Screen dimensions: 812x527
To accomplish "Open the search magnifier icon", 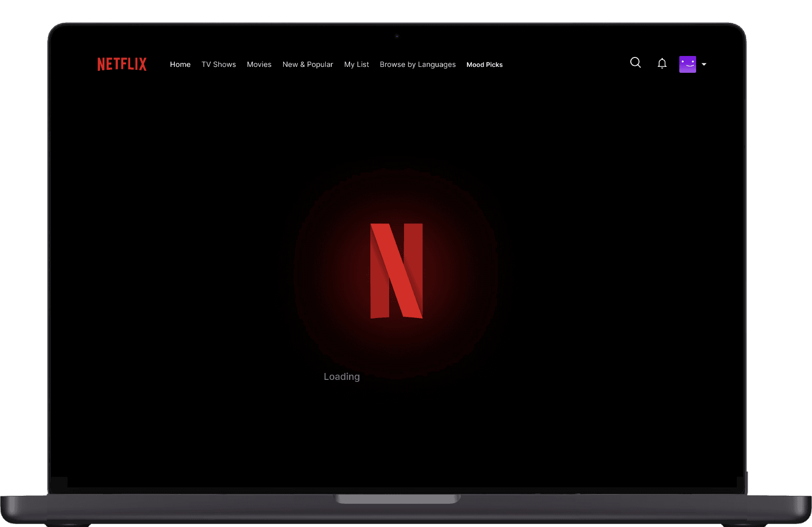I will (636, 63).
